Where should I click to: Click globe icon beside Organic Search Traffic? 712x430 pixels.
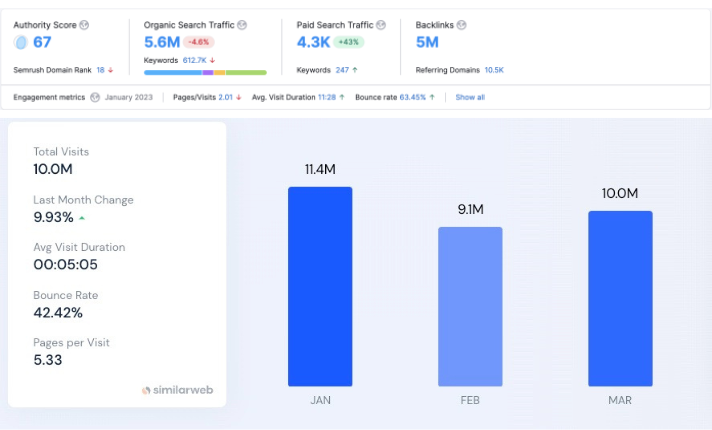242,25
